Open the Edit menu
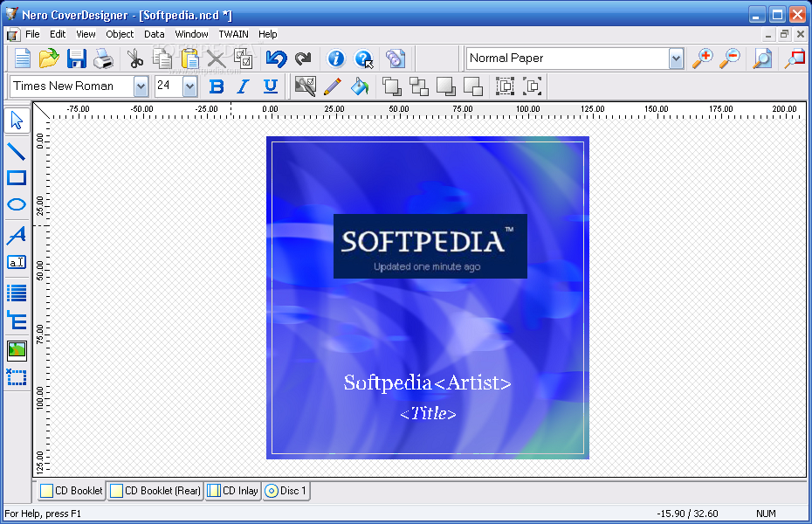 [x=58, y=34]
